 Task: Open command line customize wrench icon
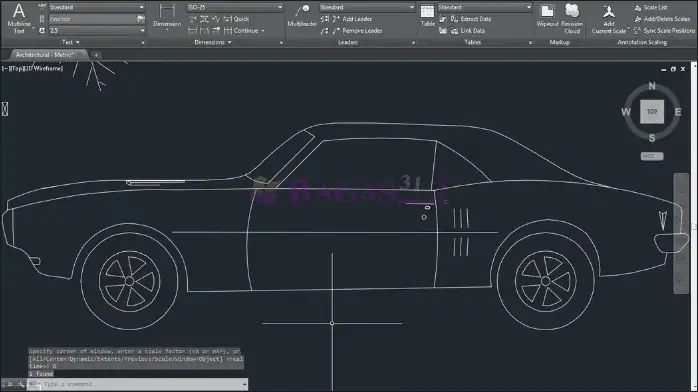(20, 384)
